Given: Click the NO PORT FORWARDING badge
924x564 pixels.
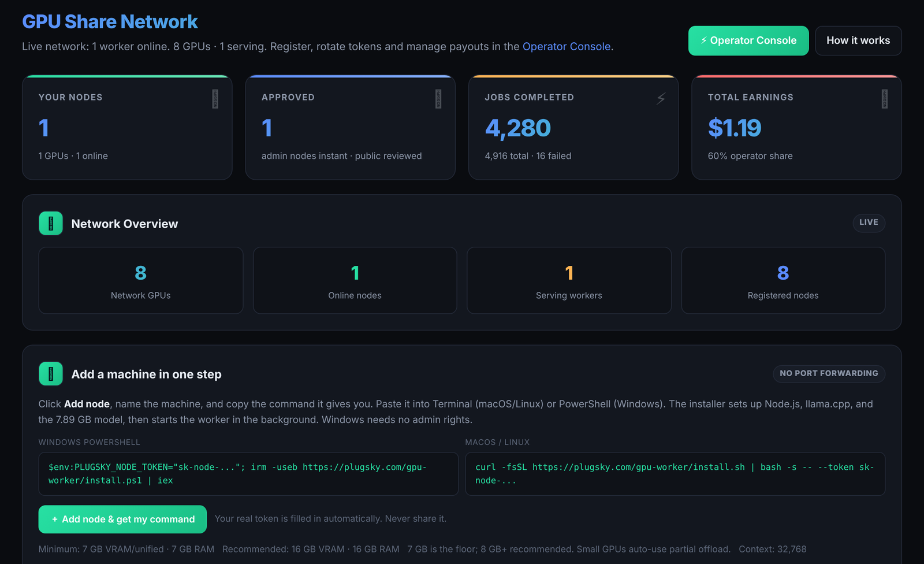Looking at the screenshot, I should point(829,373).
